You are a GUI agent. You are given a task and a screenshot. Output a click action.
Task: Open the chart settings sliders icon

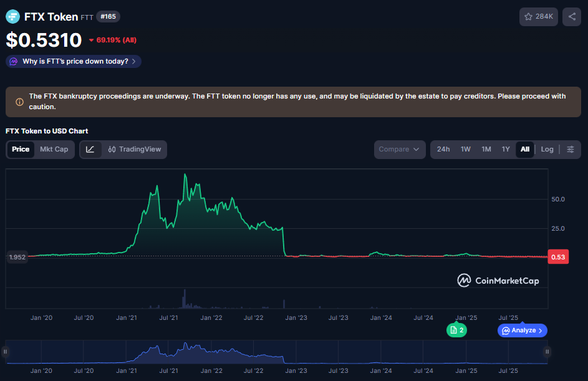[571, 150]
